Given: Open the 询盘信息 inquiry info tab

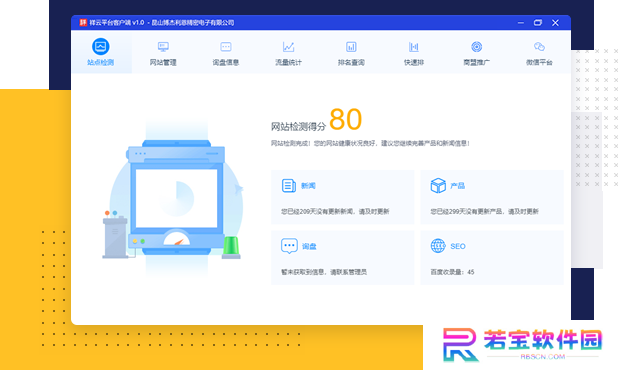Looking at the screenshot, I should (x=226, y=52).
